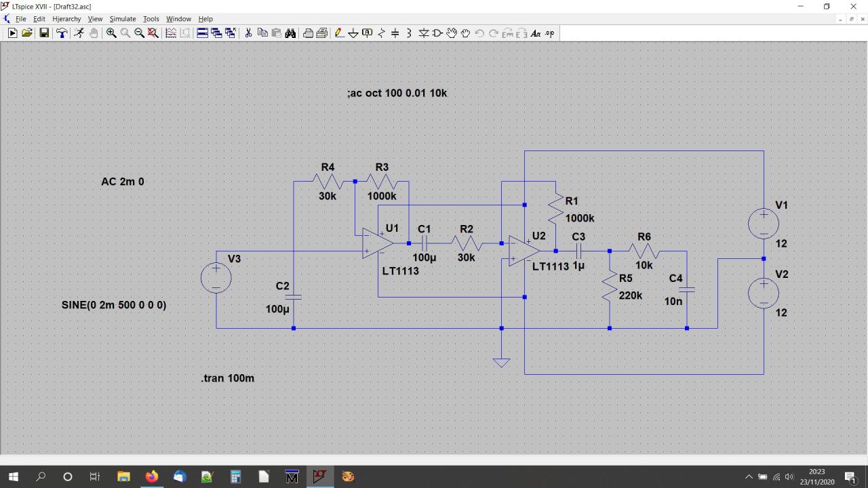Open the Hierarchy menu
868x488 pixels.
click(66, 19)
